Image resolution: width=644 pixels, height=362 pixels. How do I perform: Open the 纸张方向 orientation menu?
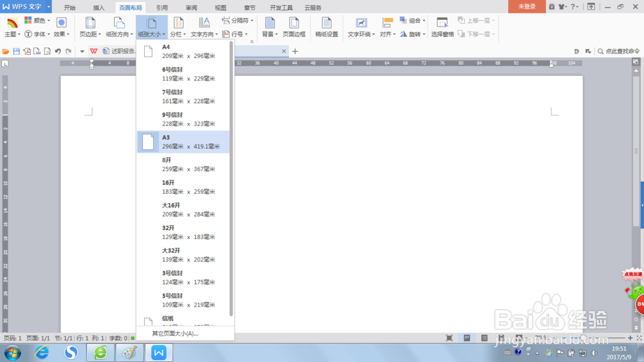coord(119,28)
